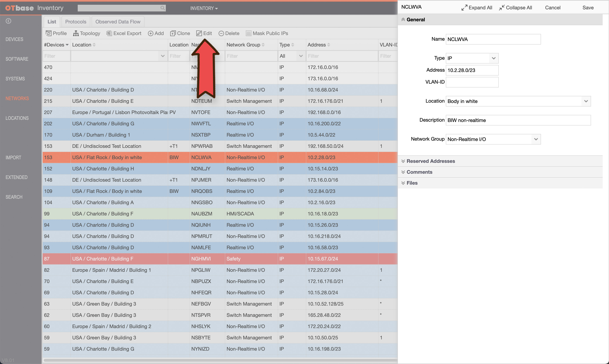This screenshot has height=364, width=609.
Task: Click the VLAN-ID input field
Action: [x=472, y=82]
